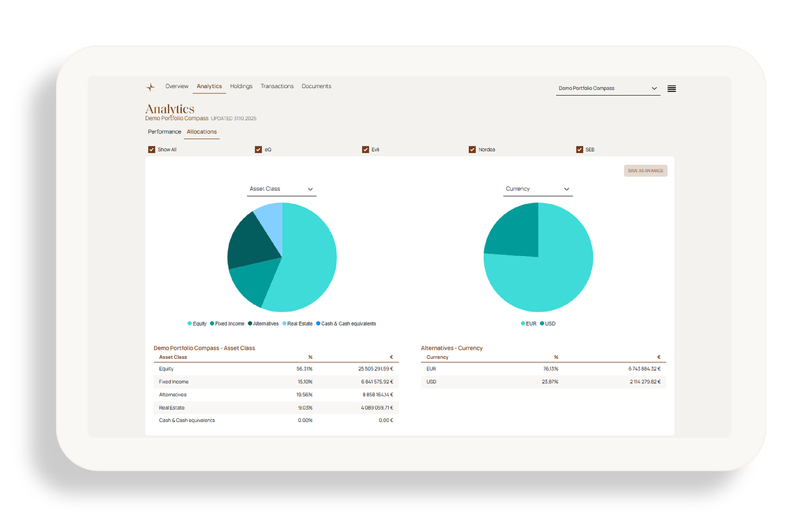Toggle the SEB checkbox
812x525 pixels.
(x=579, y=150)
